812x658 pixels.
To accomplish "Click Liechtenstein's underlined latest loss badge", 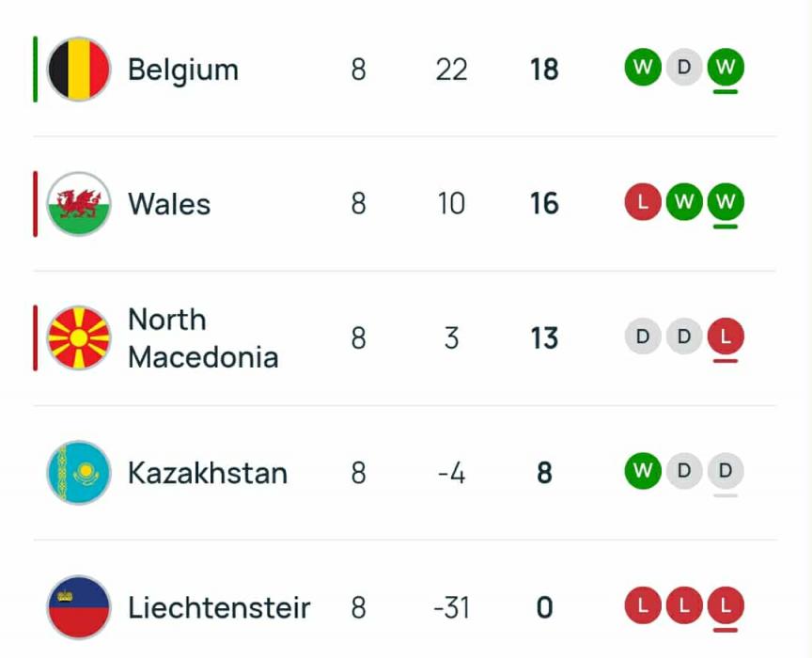I will click(726, 605).
